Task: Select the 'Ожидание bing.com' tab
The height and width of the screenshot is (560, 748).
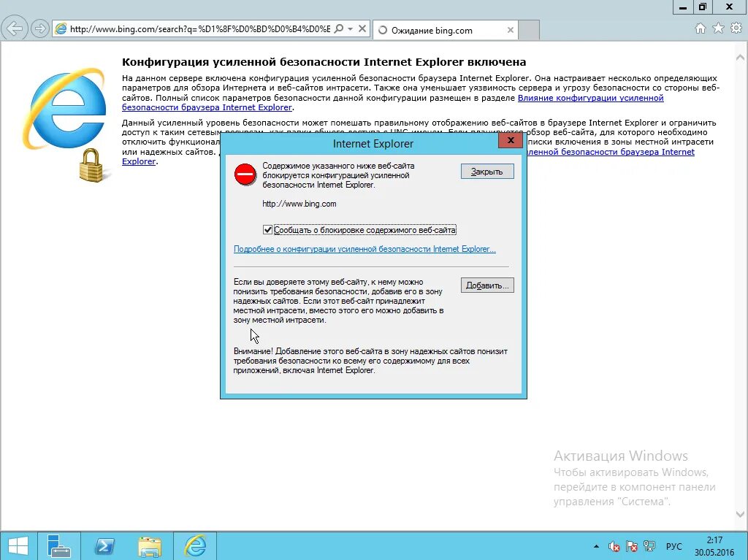Action: [445, 30]
